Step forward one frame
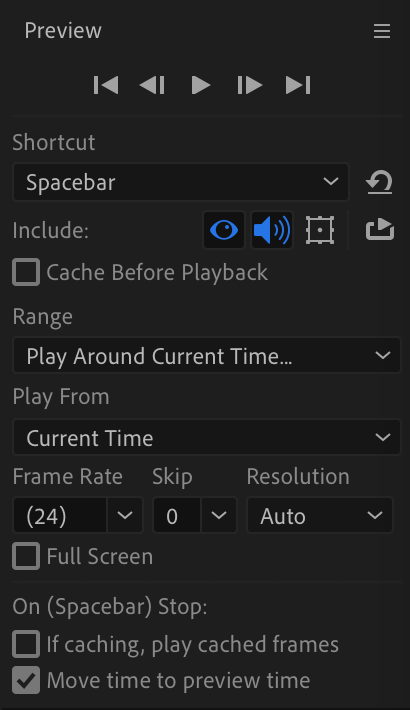Viewport: 410px width, 710px height. 250,85
